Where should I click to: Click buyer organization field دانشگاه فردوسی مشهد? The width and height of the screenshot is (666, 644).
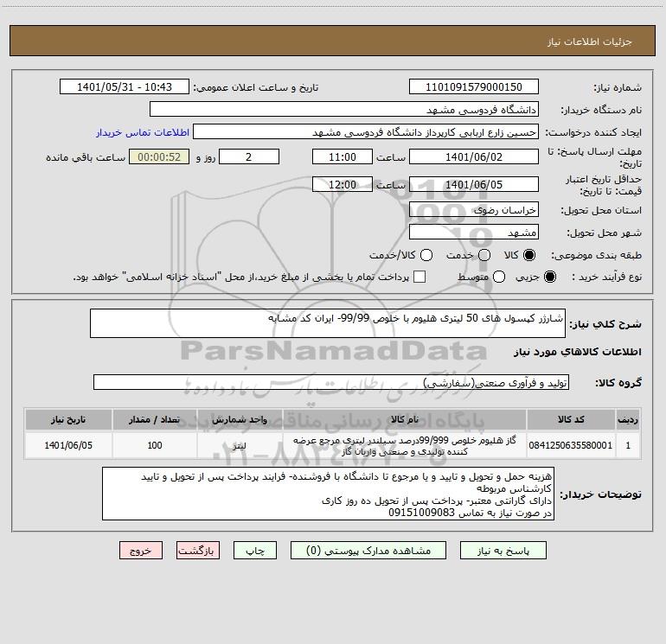point(344,110)
